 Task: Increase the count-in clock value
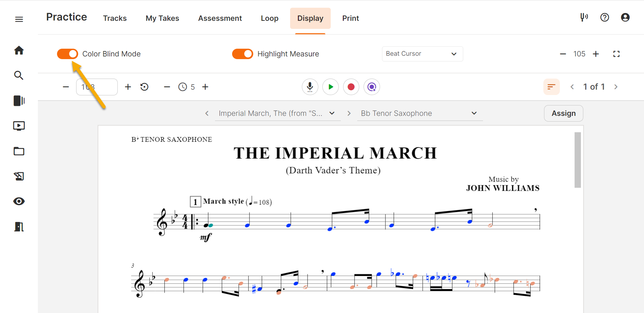pyautogui.click(x=205, y=87)
